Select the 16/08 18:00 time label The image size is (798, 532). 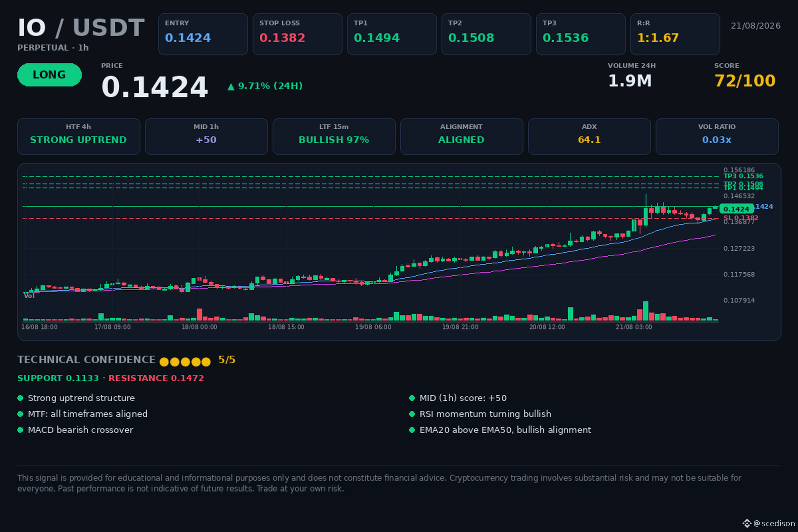tap(39, 327)
